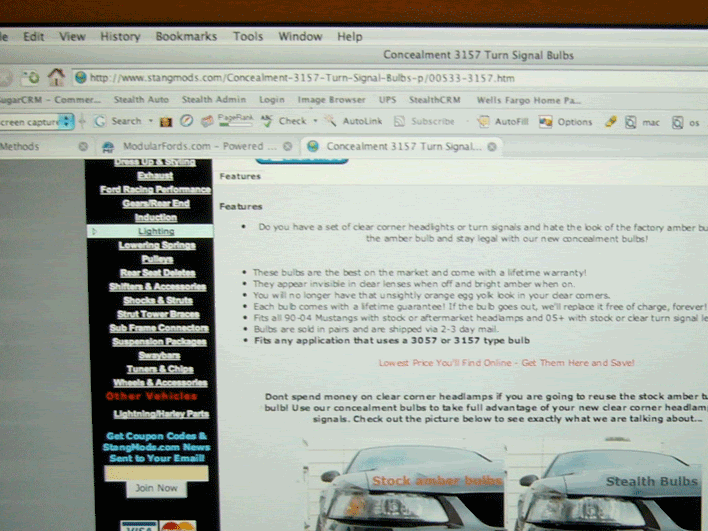Click the Rear Seat Deletes link
This screenshot has height=531, width=708.
158,273
